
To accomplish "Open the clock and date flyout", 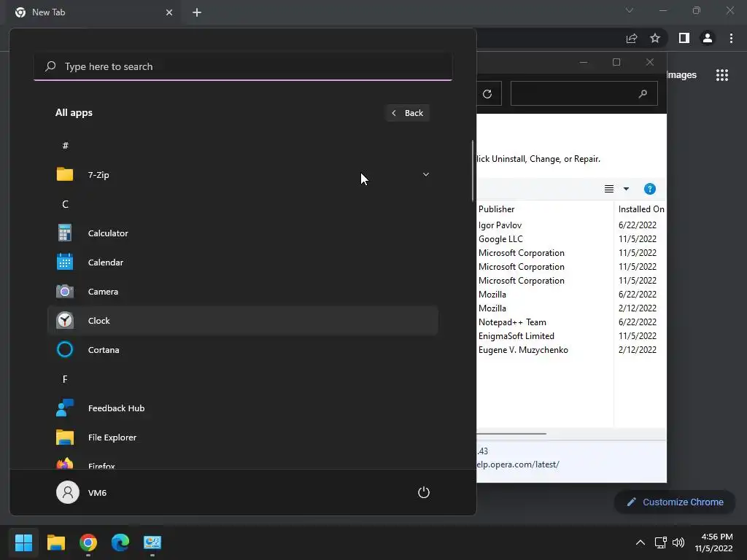I will 713,542.
